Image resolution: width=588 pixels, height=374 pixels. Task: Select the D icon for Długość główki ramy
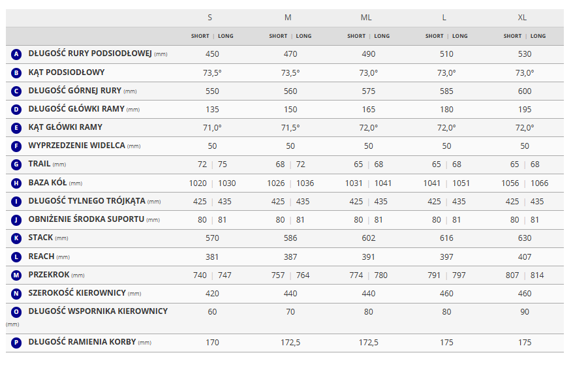click(16, 110)
